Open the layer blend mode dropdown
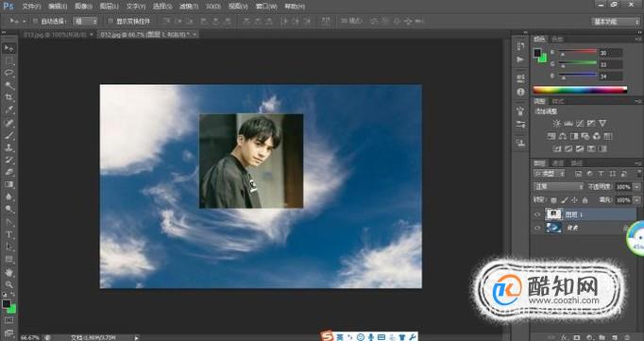644x341 pixels. click(x=559, y=187)
